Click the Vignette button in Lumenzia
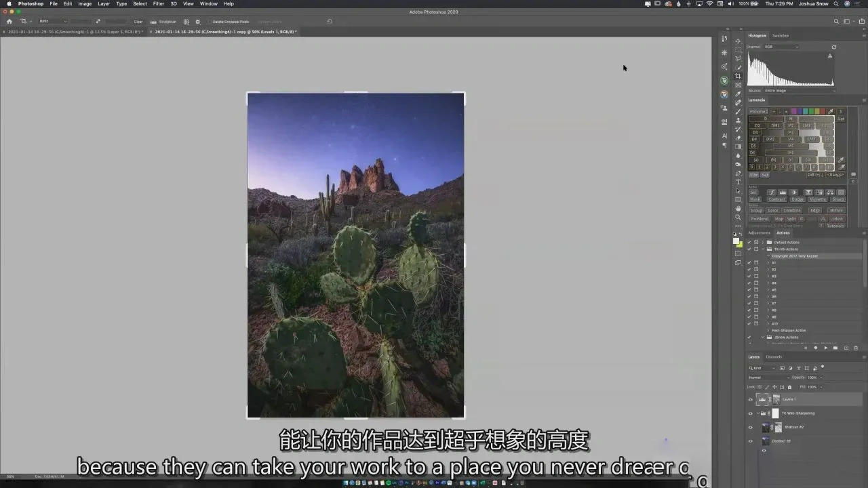The image size is (868, 488). (818, 199)
